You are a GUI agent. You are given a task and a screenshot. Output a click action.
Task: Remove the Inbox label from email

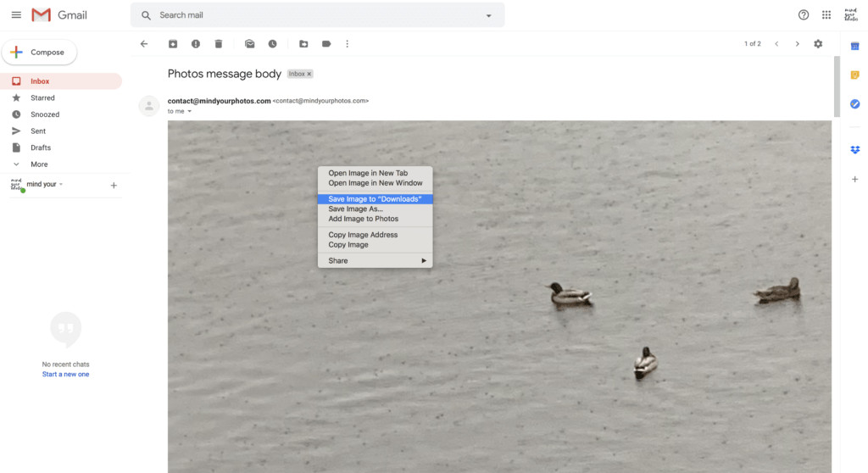point(309,74)
